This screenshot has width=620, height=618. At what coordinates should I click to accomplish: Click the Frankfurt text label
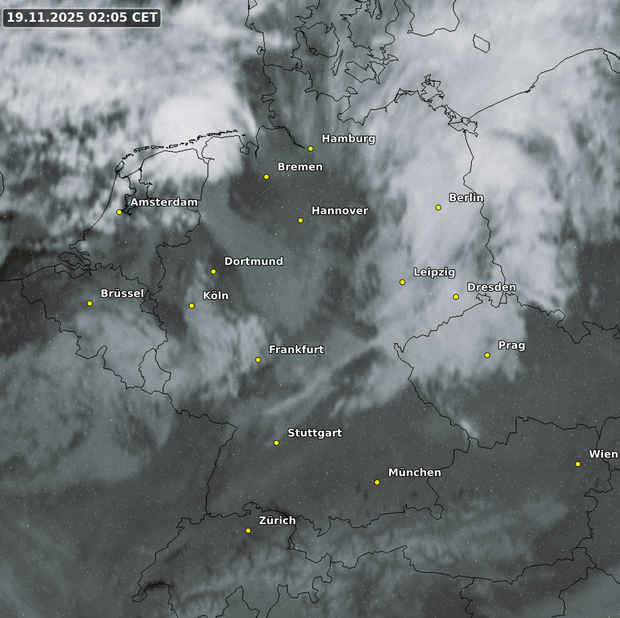(x=296, y=350)
